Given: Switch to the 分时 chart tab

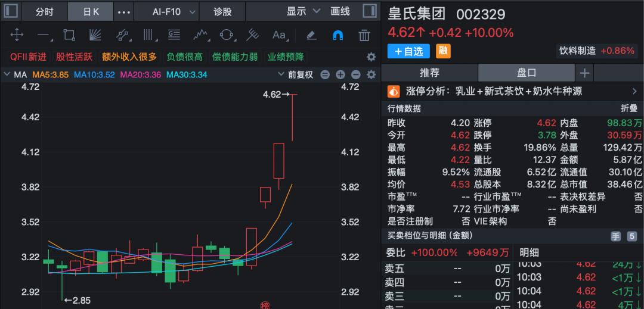Looking at the screenshot, I should tap(44, 11).
